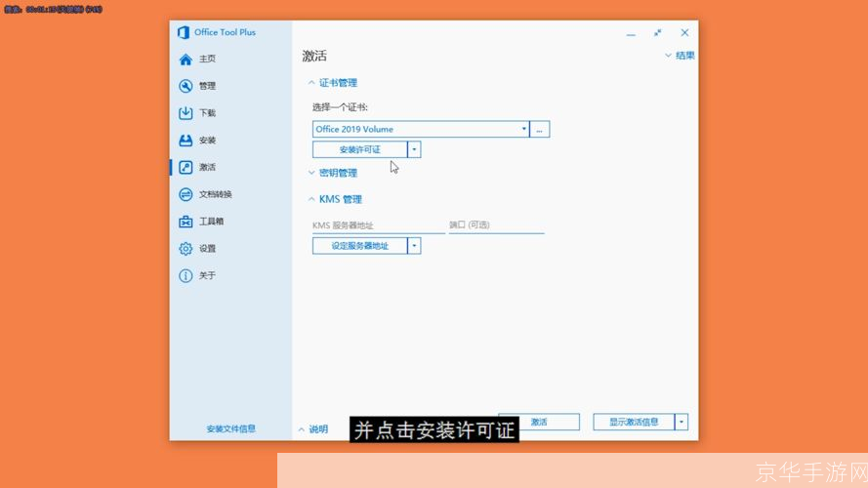Screen dimensions: 868x488
Task: Open the 显示激活信息 dropdown arrow
Action: tap(682, 422)
